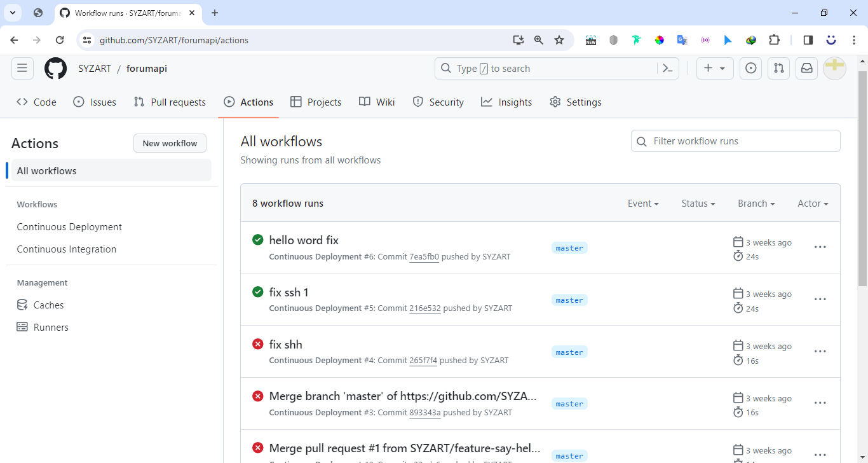The width and height of the screenshot is (868, 463).
Task: Open the commit 7ea5fb0 link
Action: [x=424, y=257]
